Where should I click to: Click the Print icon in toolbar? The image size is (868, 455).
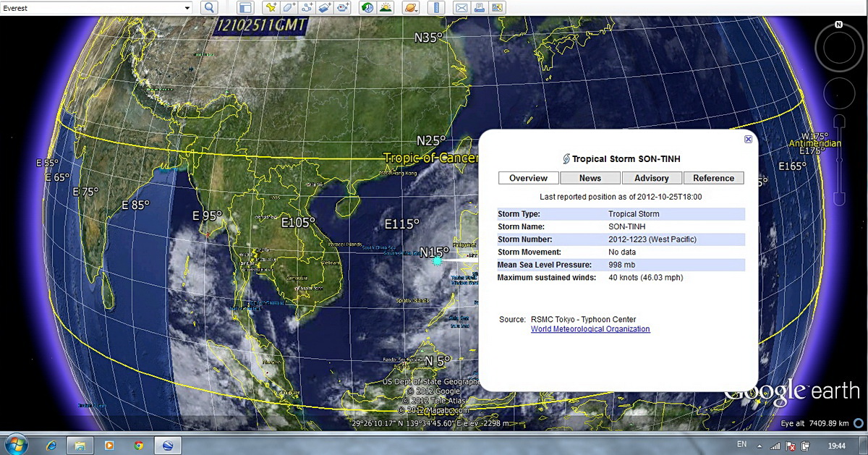click(x=479, y=7)
